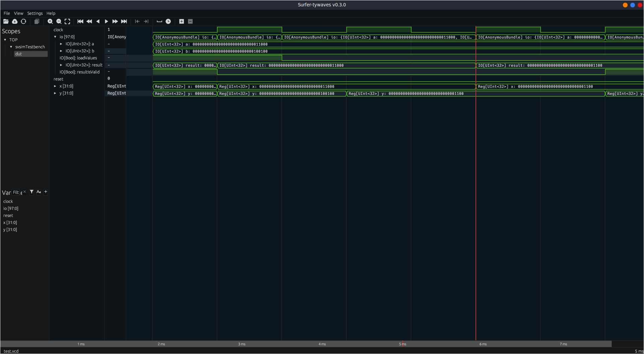Step right with single right arrow

(x=107, y=21)
